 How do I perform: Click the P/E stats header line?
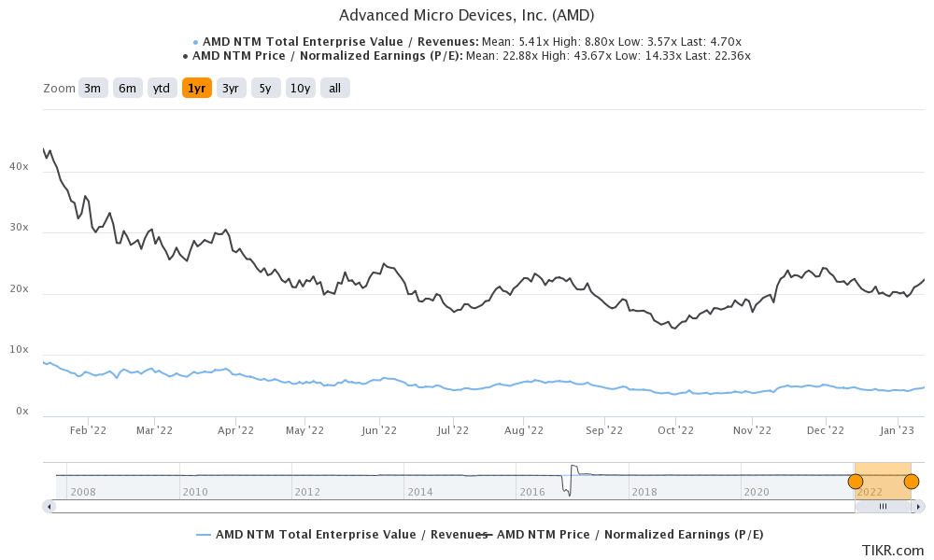coord(467,56)
